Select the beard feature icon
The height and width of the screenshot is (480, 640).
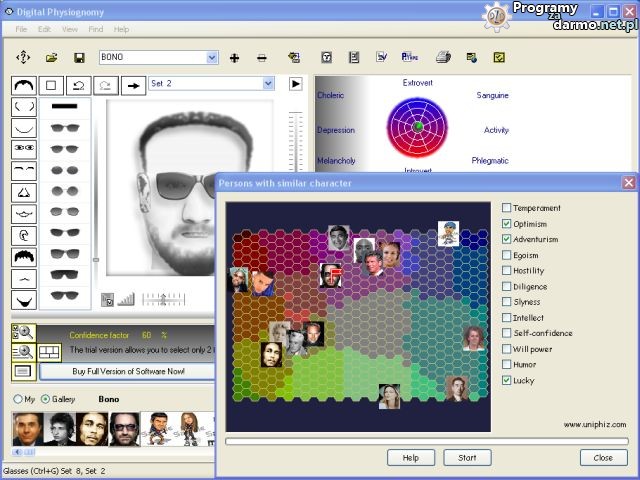click(24, 299)
